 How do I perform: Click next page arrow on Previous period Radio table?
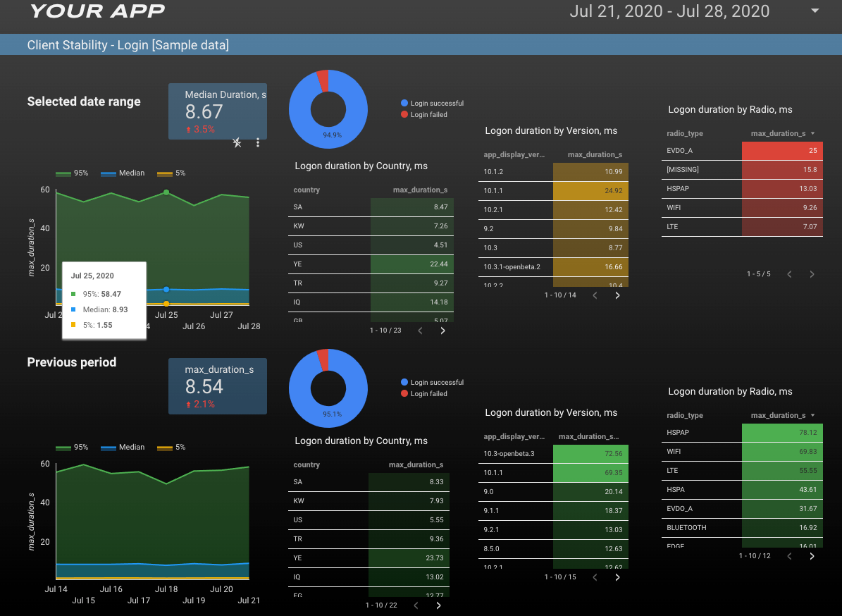[x=812, y=555]
